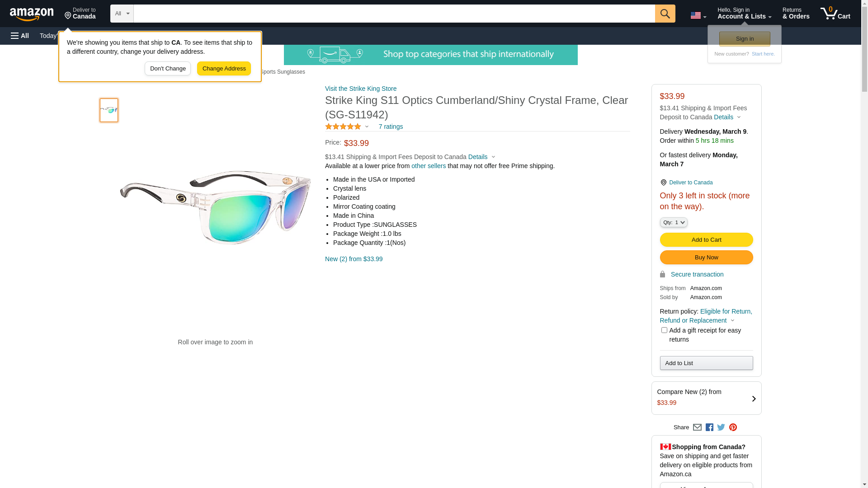Click into the Amazon search field
Viewport: 868px width, 488px height.
pos(393,14)
